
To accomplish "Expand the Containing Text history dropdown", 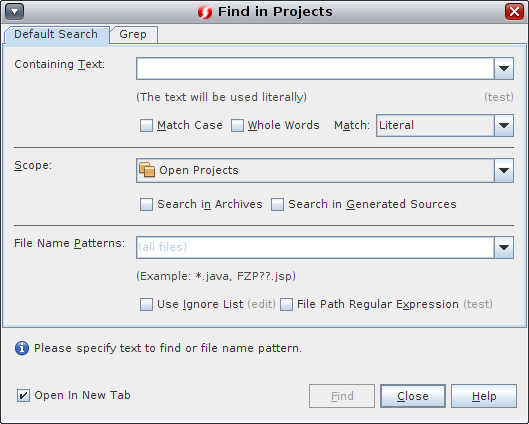I will tap(504, 68).
